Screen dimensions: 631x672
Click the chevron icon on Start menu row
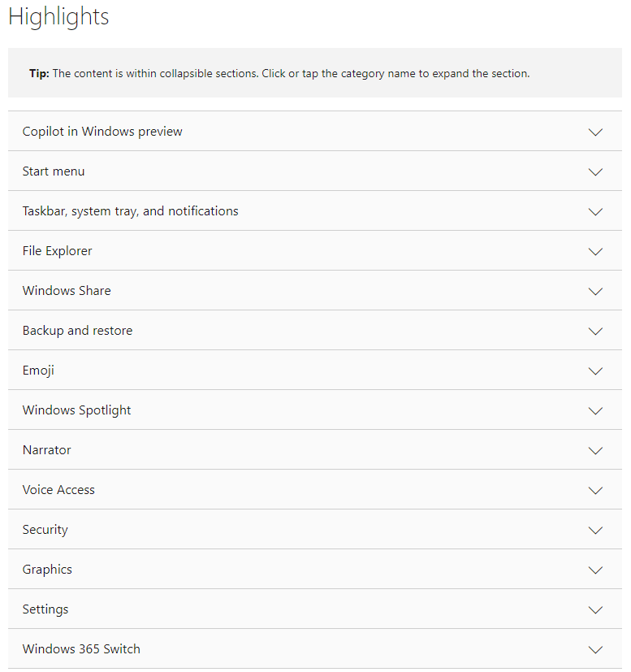tap(595, 171)
